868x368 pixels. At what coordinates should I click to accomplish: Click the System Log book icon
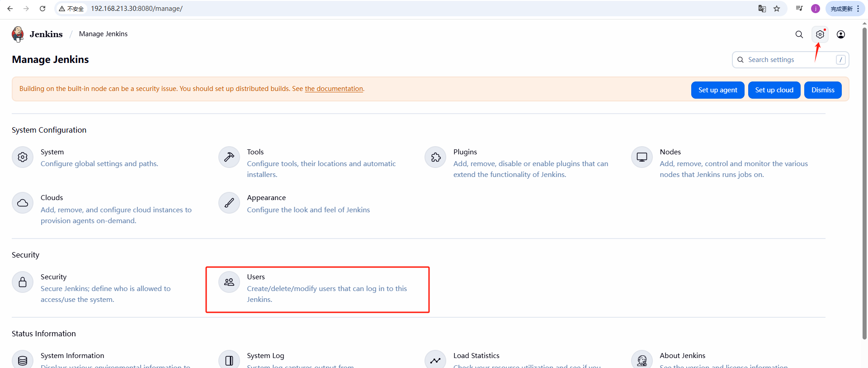click(x=229, y=360)
